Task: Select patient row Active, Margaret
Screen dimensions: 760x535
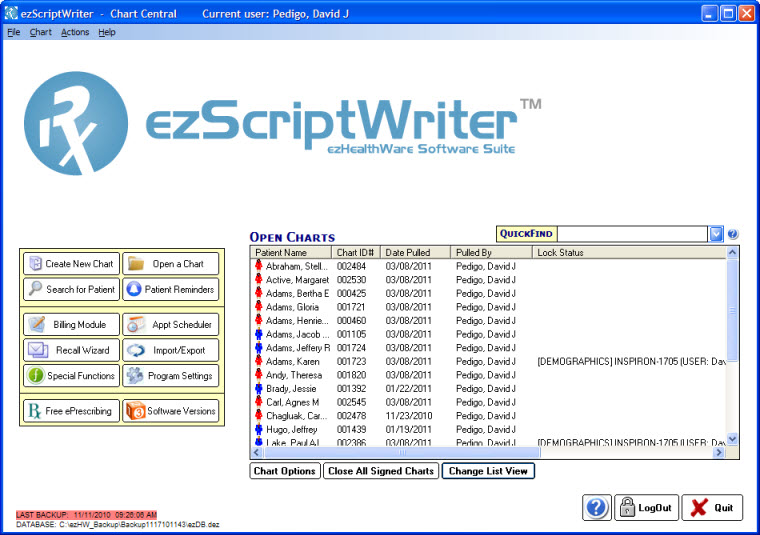Action: pyautogui.click(x=488, y=280)
